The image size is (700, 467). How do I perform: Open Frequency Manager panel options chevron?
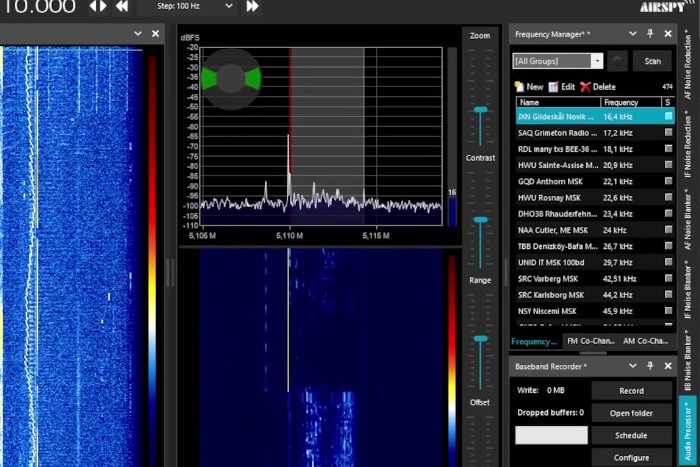(x=633, y=34)
